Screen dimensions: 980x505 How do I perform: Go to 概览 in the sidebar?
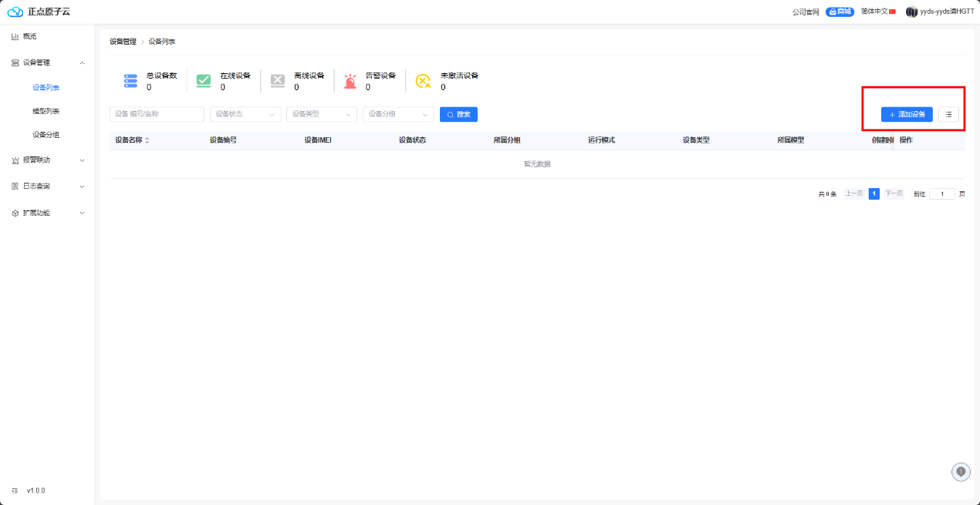[29, 36]
